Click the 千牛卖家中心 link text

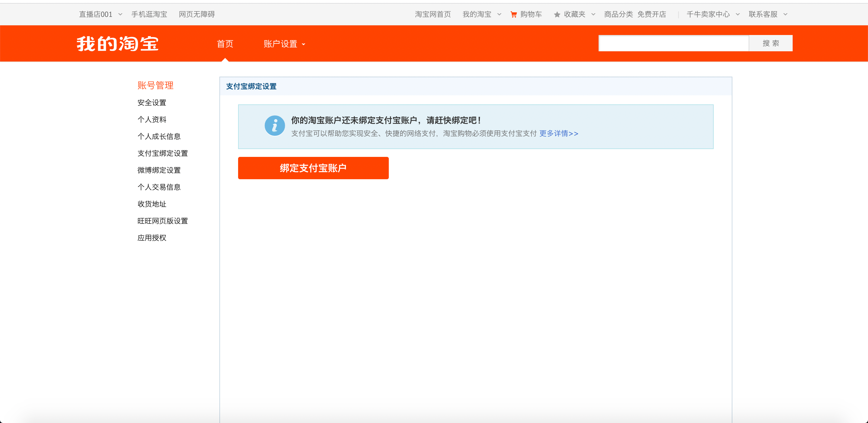pos(708,14)
